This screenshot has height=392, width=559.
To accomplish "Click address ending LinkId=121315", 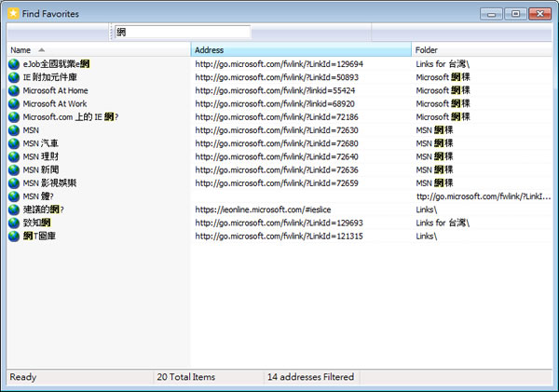I will coord(279,236).
